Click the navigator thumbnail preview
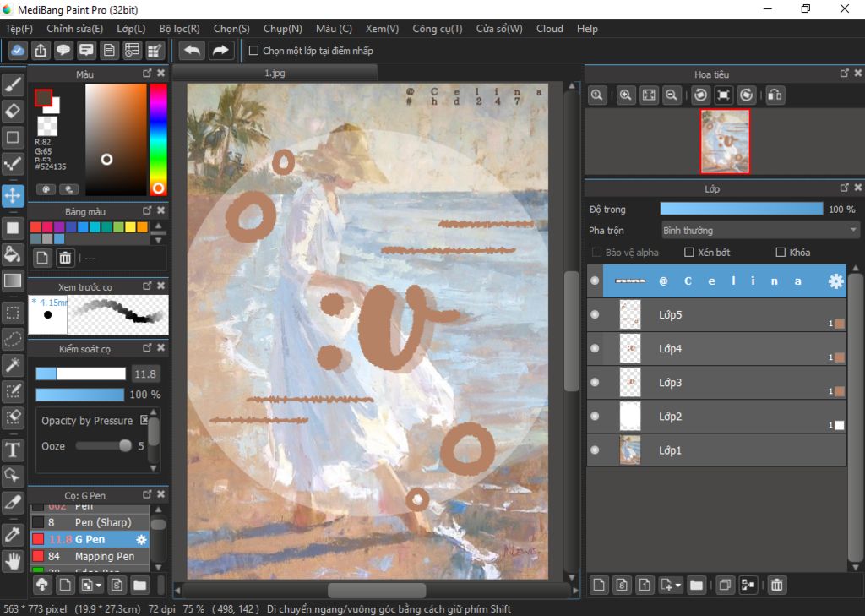865x616 pixels. [725, 141]
